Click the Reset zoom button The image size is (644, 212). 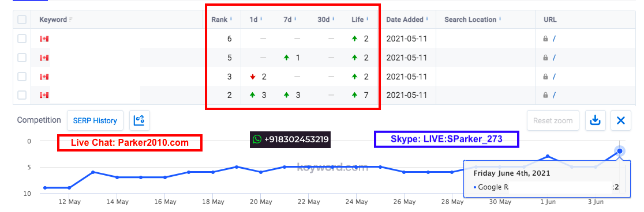(553, 120)
